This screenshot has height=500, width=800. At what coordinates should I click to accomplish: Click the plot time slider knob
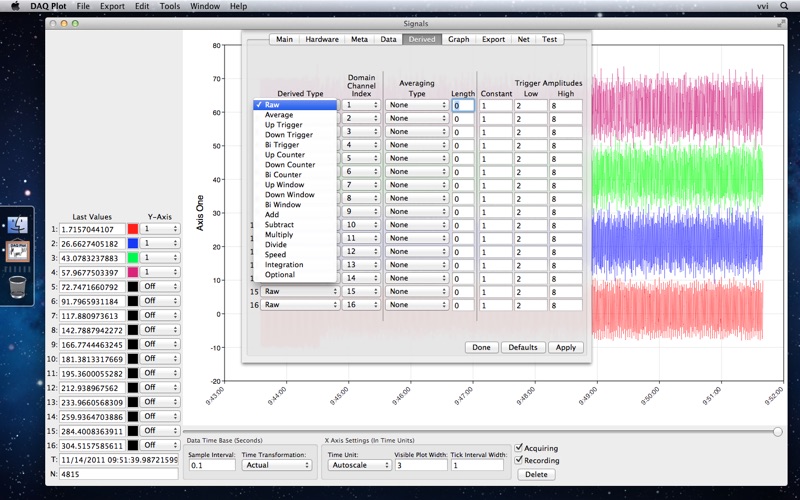click(778, 432)
